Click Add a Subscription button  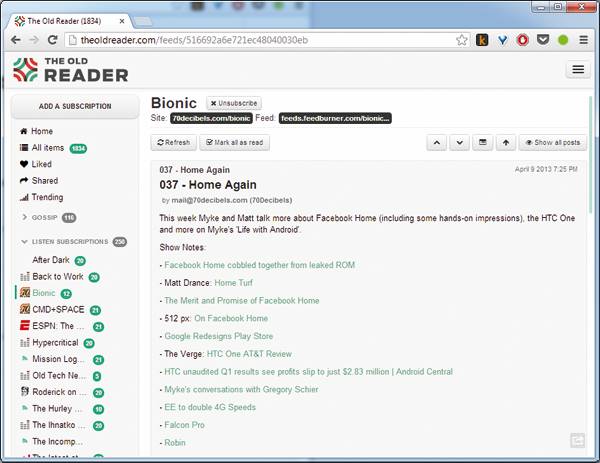tap(75, 106)
